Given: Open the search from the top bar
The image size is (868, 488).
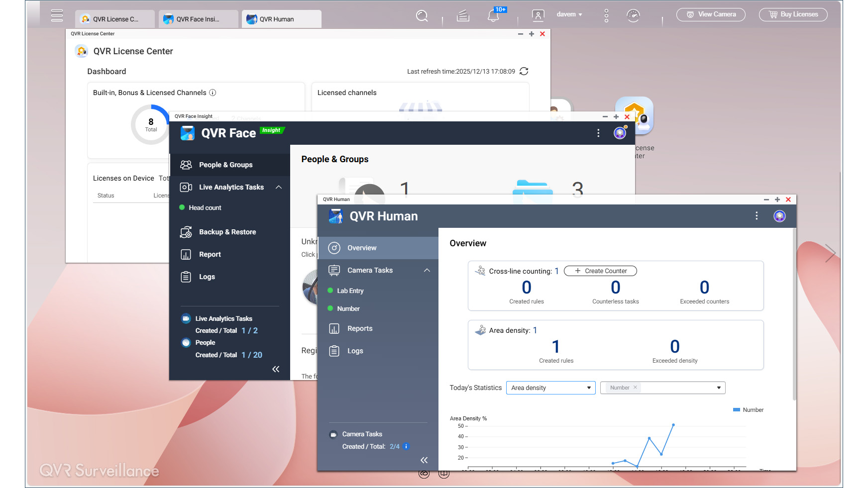Looking at the screenshot, I should (422, 15).
